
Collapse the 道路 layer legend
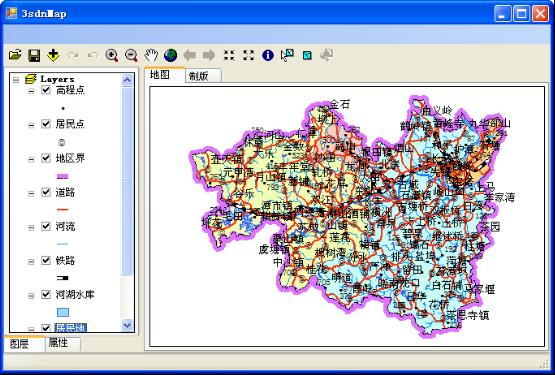[31, 193]
